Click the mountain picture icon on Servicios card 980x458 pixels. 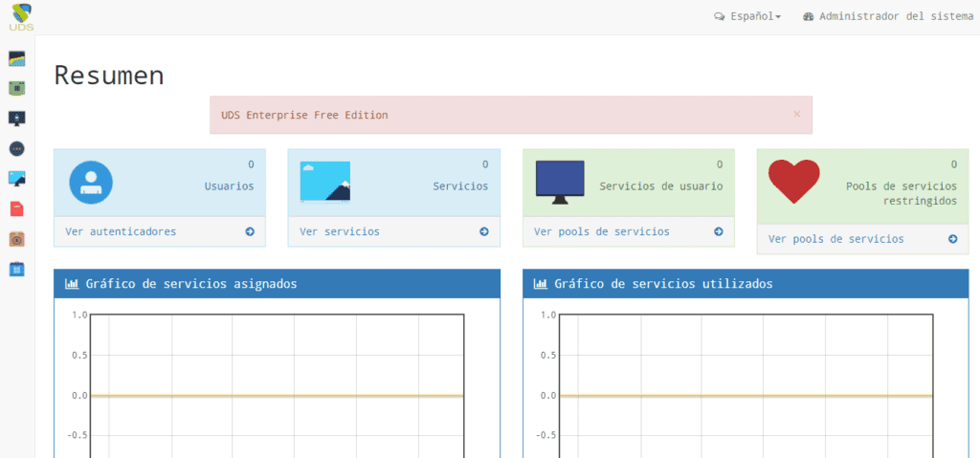[x=325, y=182]
